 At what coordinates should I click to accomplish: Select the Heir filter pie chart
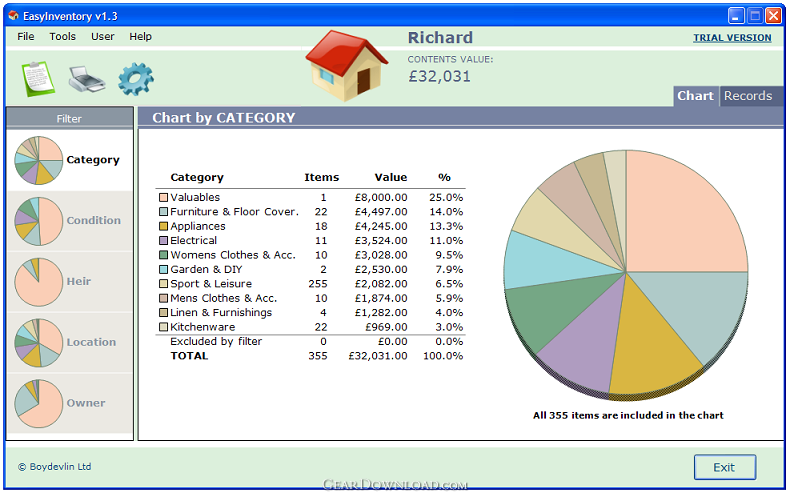[39, 282]
